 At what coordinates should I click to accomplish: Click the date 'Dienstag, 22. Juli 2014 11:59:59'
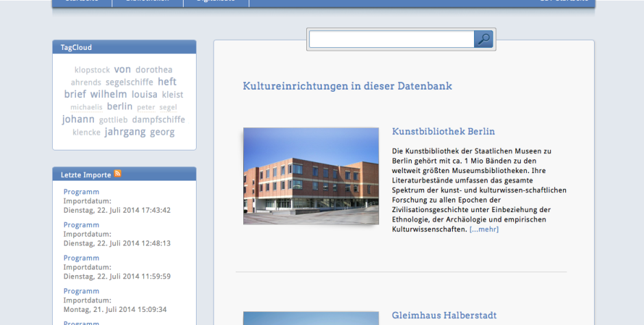(x=117, y=276)
